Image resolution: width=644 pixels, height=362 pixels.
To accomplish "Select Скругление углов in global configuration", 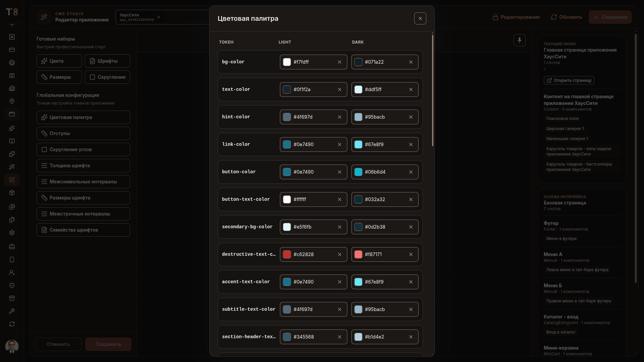I will point(83,150).
